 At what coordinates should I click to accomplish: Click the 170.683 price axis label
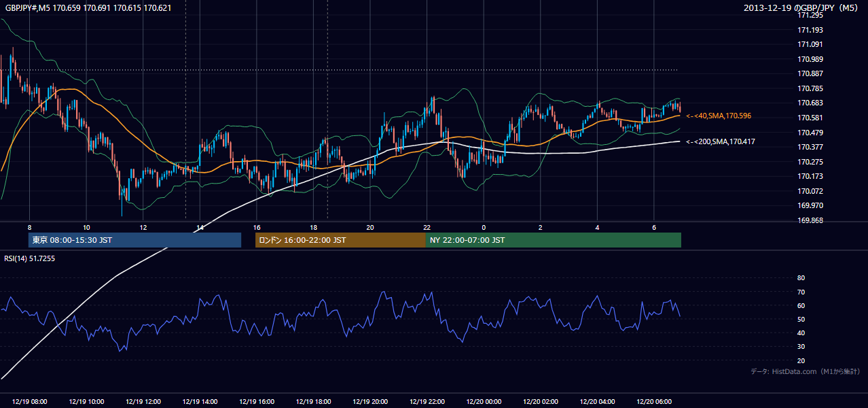[810, 103]
